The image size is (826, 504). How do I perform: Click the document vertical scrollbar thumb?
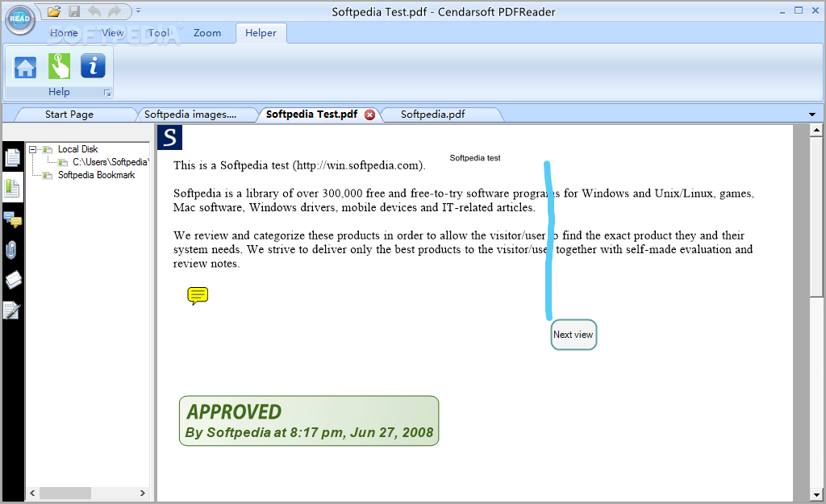(816, 217)
